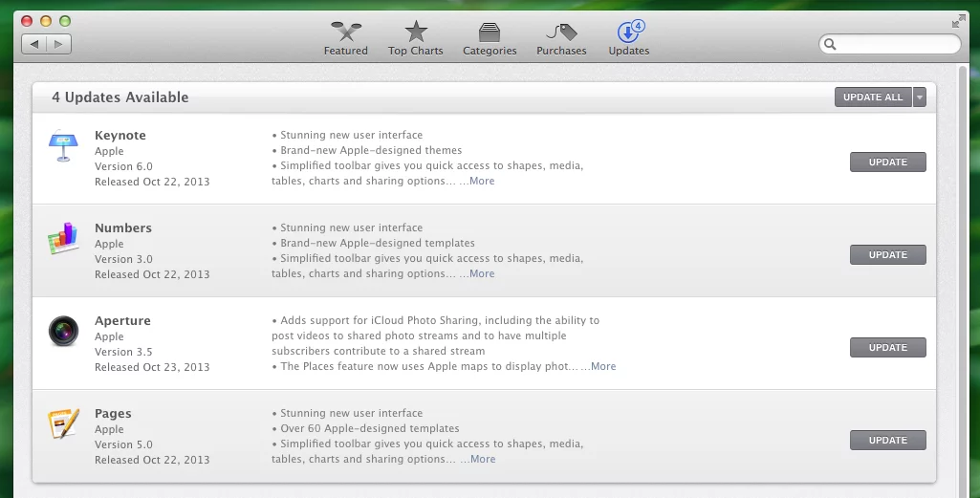980x498 pixels.
Task: Click the forward navigation arrow
Action: 58,44
